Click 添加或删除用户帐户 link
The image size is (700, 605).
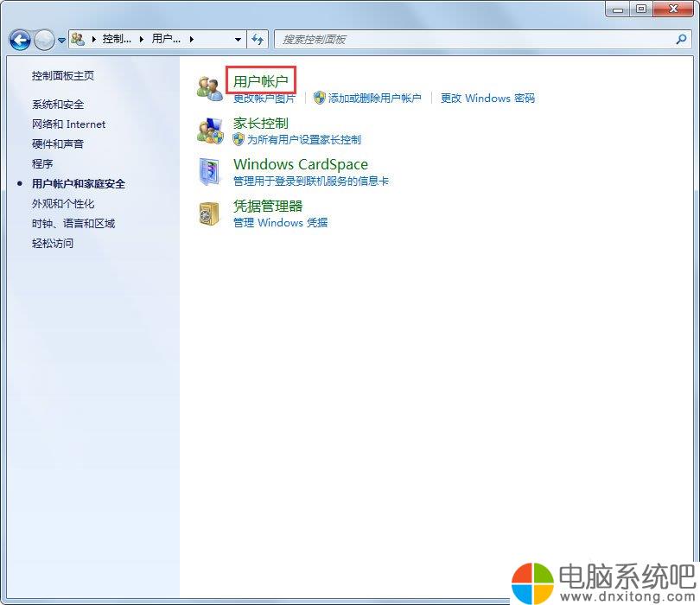375,99
